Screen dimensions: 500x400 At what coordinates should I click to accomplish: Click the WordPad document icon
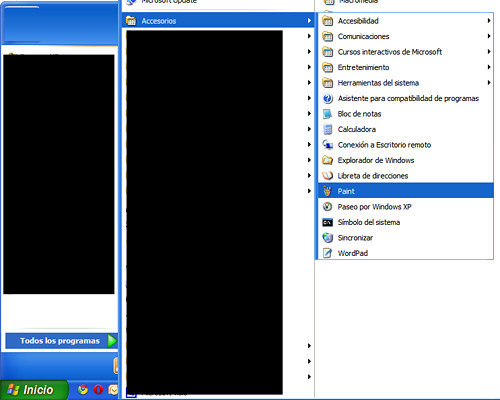click(x=327, y=253)
